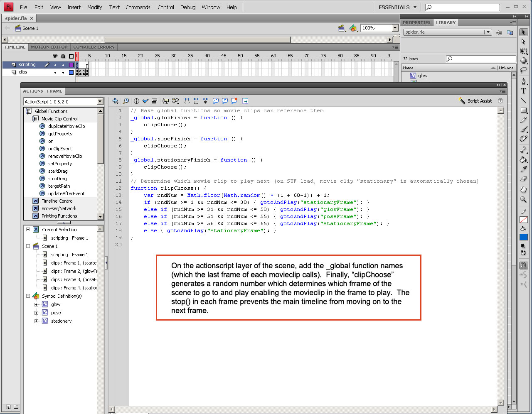The image size is (532, 414).
Task: Apply line comment to selection
Action: coord(225,101)
